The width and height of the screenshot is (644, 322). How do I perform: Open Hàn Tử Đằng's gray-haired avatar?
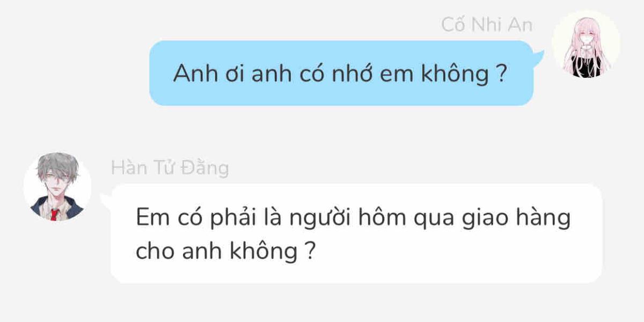(x=57, y=186)
